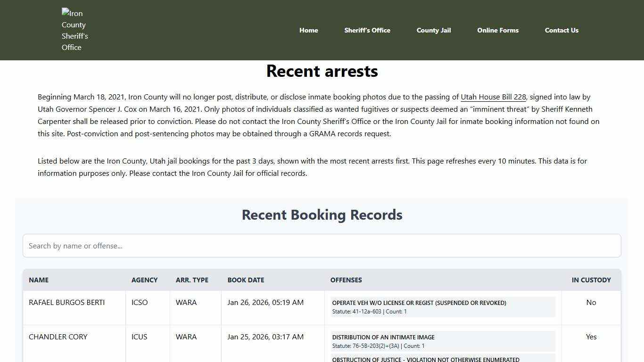
Task: Sort bookings by the NAME column
Action: point(38,280)
